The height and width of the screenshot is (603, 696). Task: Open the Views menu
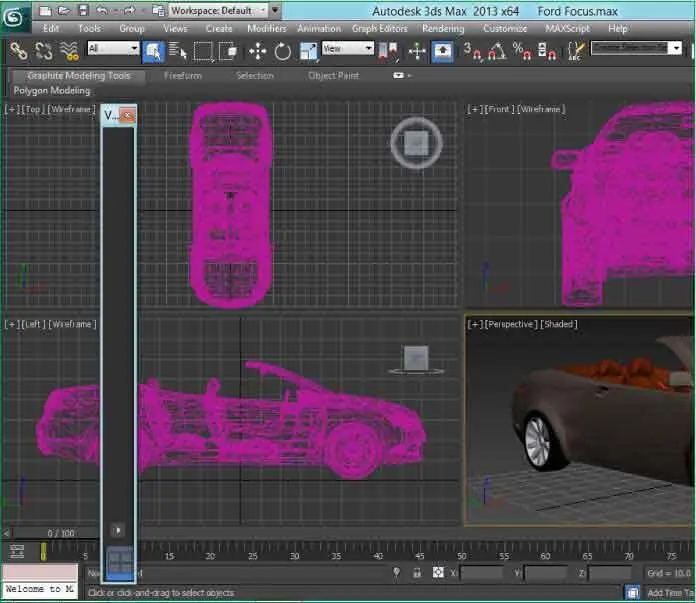(x=175, y=28)
